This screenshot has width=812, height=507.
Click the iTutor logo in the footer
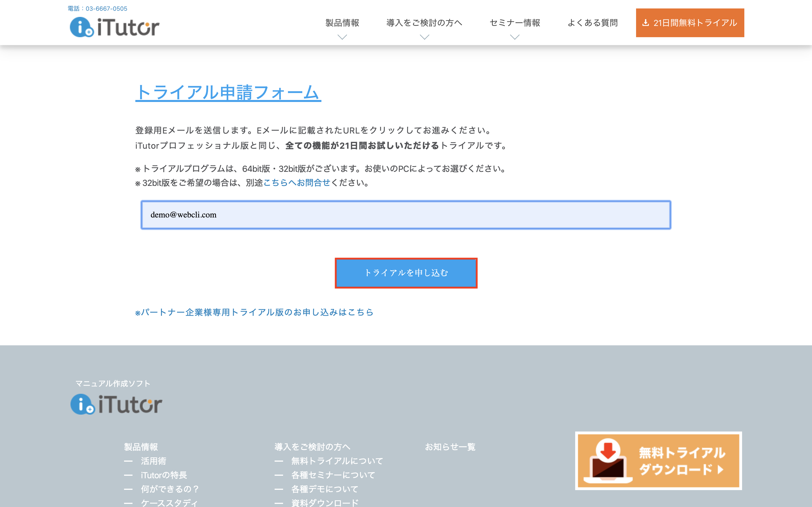tap(116, 404)
